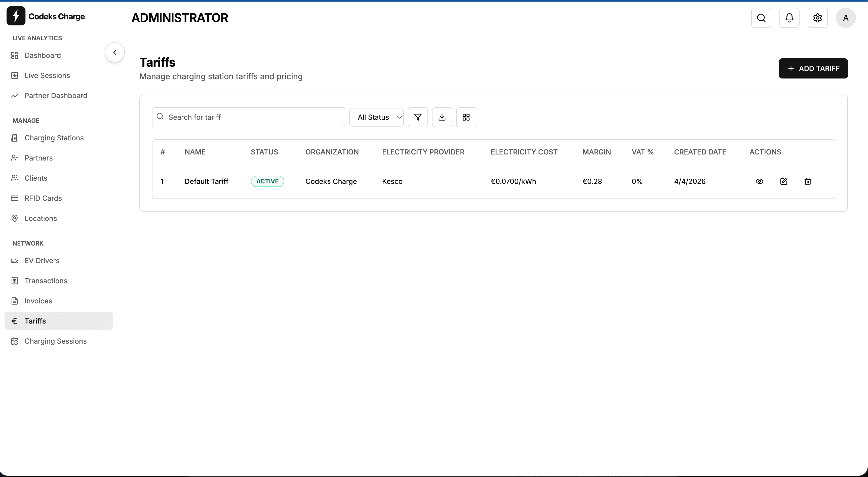The height and width of the screenshot is (477, 868).
Task: Select Charging Stations in the sidebar
Action: [x=54, y=138]
